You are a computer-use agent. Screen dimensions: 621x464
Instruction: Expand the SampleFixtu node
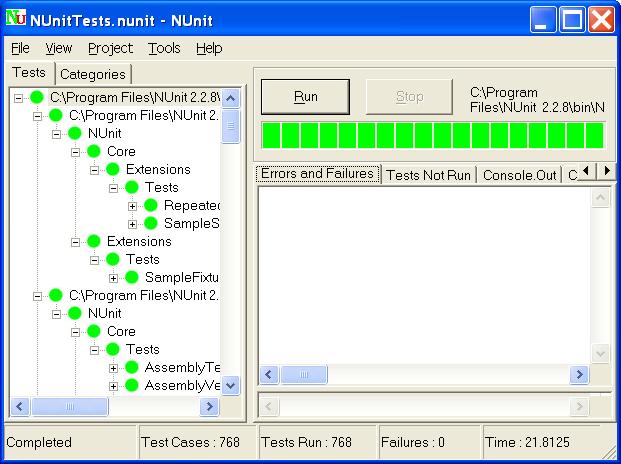pos(113,278)
